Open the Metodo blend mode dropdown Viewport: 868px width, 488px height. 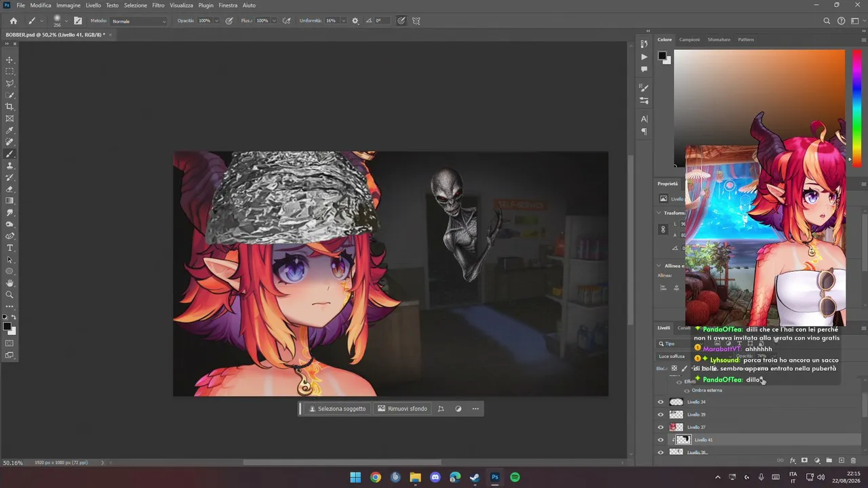(139, 21)
